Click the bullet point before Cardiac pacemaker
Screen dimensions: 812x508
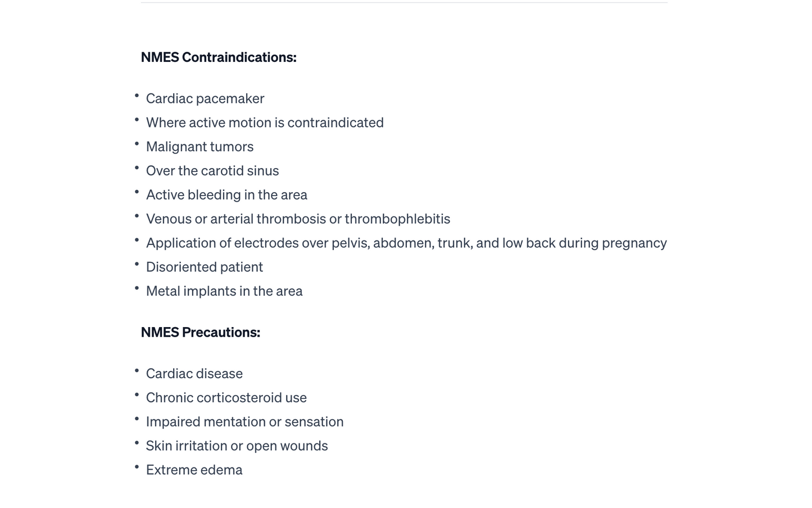tap(137, 96)
